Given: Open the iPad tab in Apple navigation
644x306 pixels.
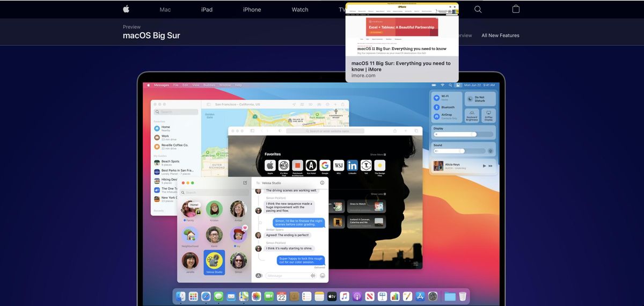Looking at the screenshot, I should point(207,10).
